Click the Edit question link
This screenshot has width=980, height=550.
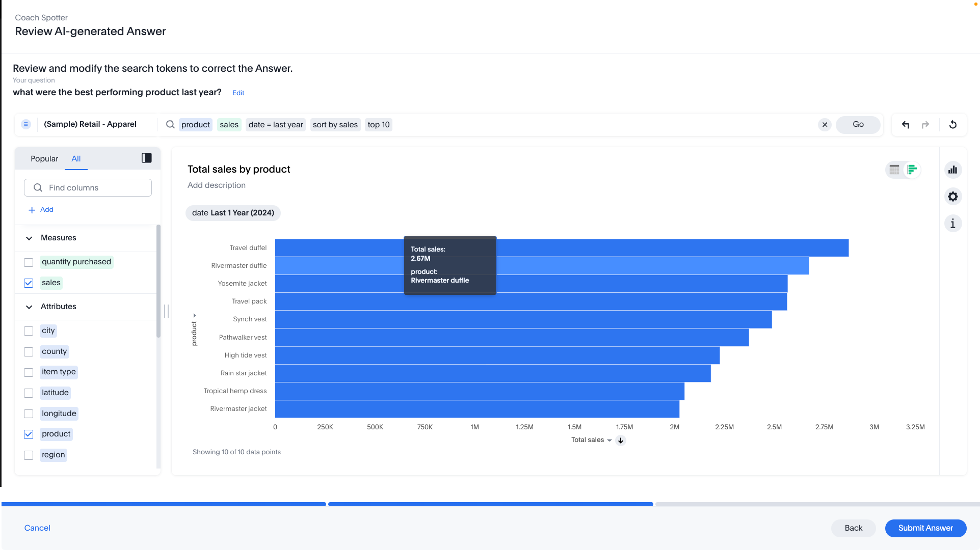click(x=238, y=93)
